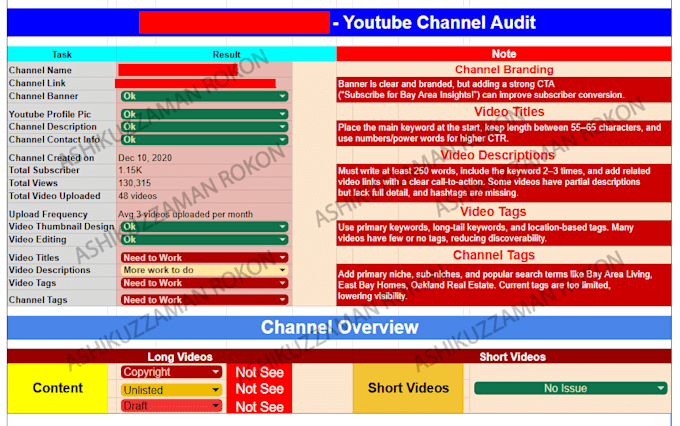Open Channel Tags Need to Work dropdown
Image resolution: width=680 pixels, height=426 pixels.
click(x=204, y=300)
